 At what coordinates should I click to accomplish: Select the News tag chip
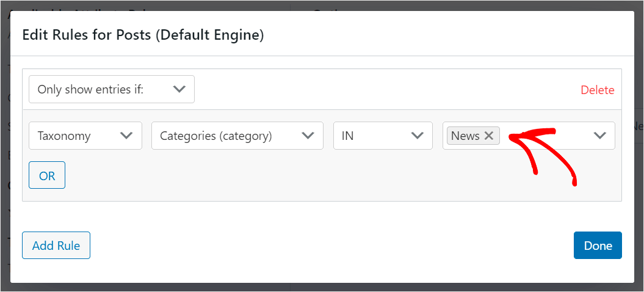(x=465, y=136)
